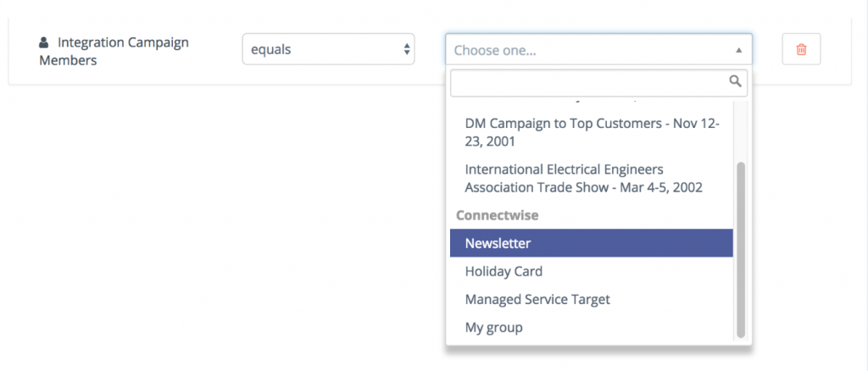Open the "equals" operator dropdown

[x=327, y=50]
